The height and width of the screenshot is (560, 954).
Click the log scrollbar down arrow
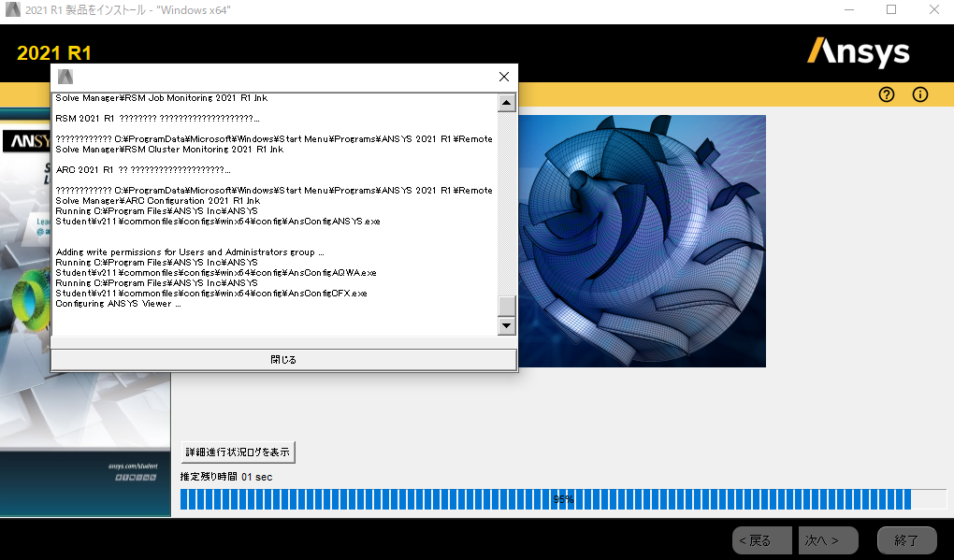(x=507, y=326)
